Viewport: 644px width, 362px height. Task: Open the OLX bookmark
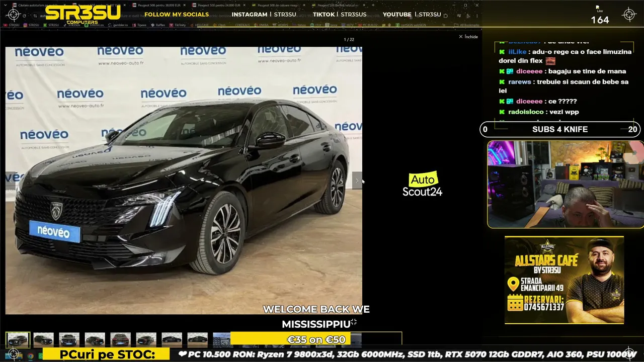pos(316,25)
